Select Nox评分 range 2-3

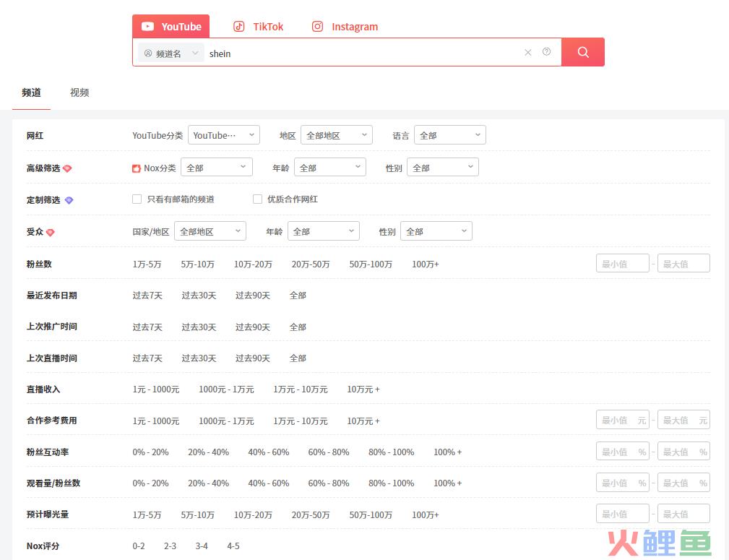tap(171, 546)
